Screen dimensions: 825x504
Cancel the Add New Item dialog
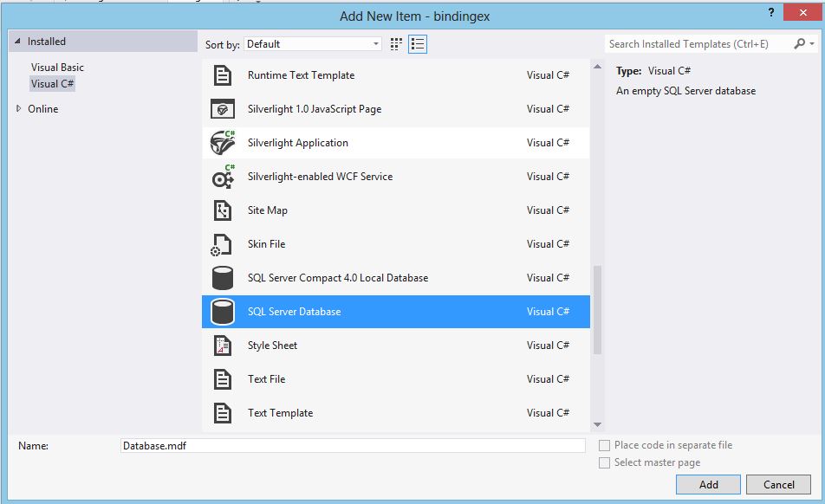point(778,484)
